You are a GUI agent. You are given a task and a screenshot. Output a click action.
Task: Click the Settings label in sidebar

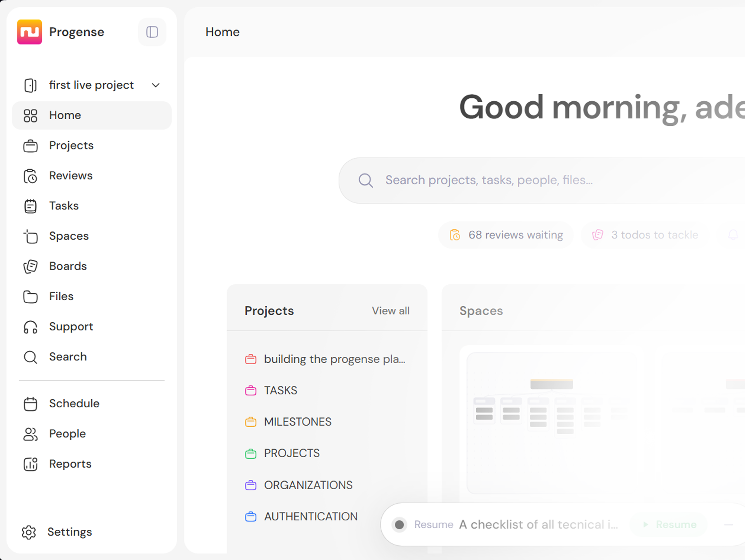click(x=70, y=532)
